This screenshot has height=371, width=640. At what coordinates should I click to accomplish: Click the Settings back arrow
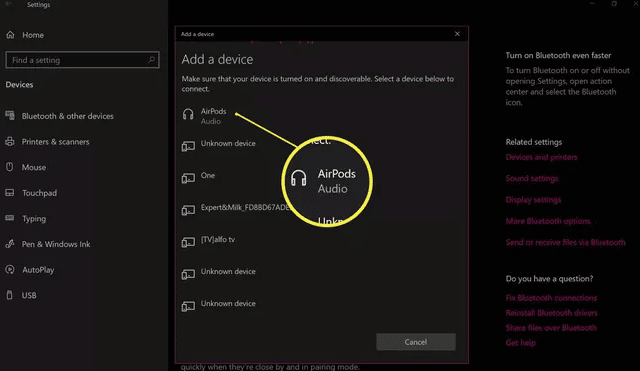(x=9, y=4)
